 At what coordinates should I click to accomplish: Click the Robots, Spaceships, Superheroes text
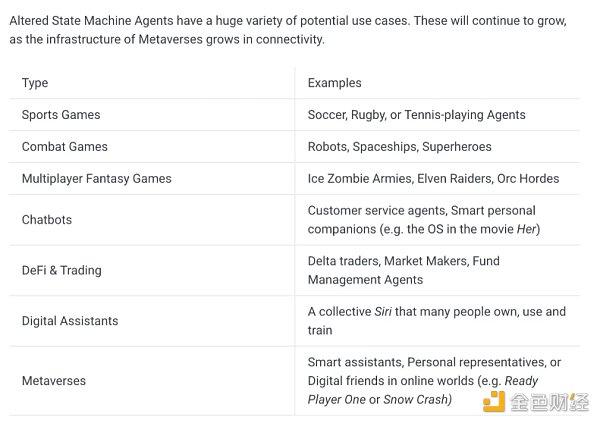click(x=399, y=147)
